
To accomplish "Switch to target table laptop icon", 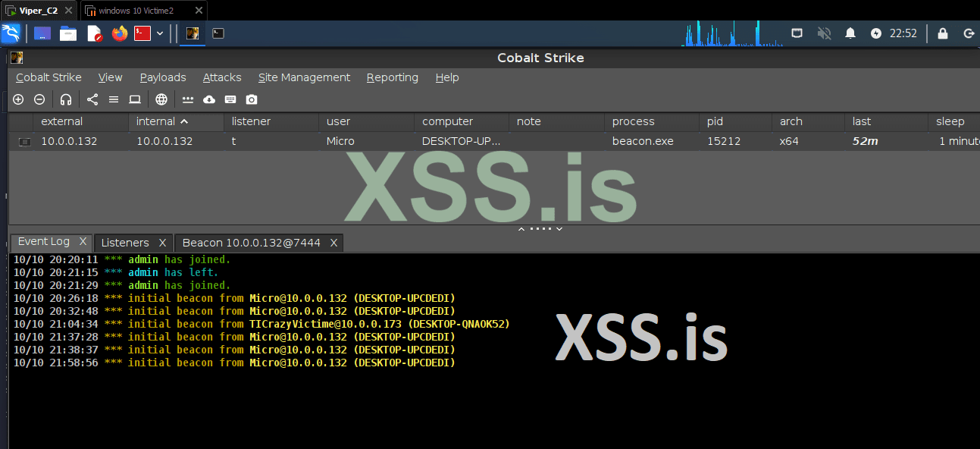I will pos(135,99).
